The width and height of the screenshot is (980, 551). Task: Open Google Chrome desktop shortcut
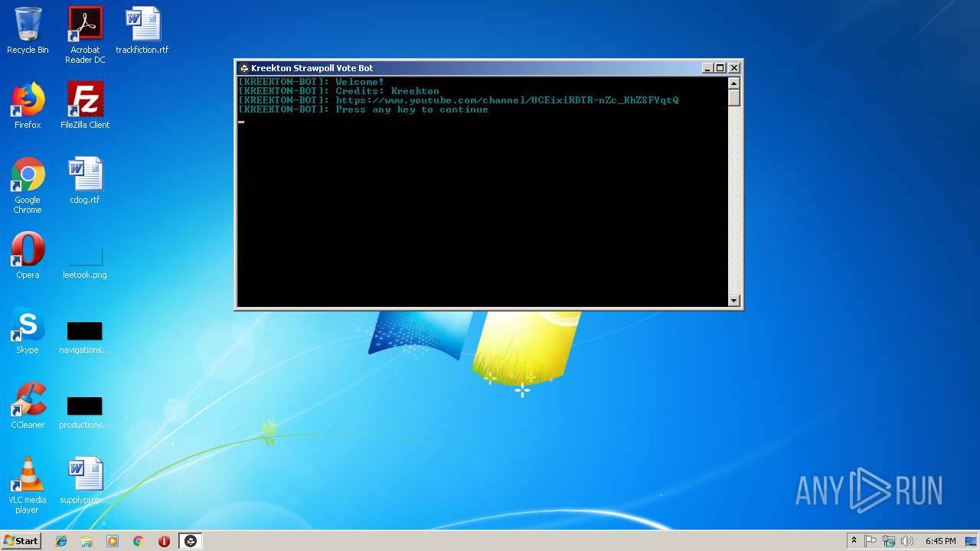point(28,185)
